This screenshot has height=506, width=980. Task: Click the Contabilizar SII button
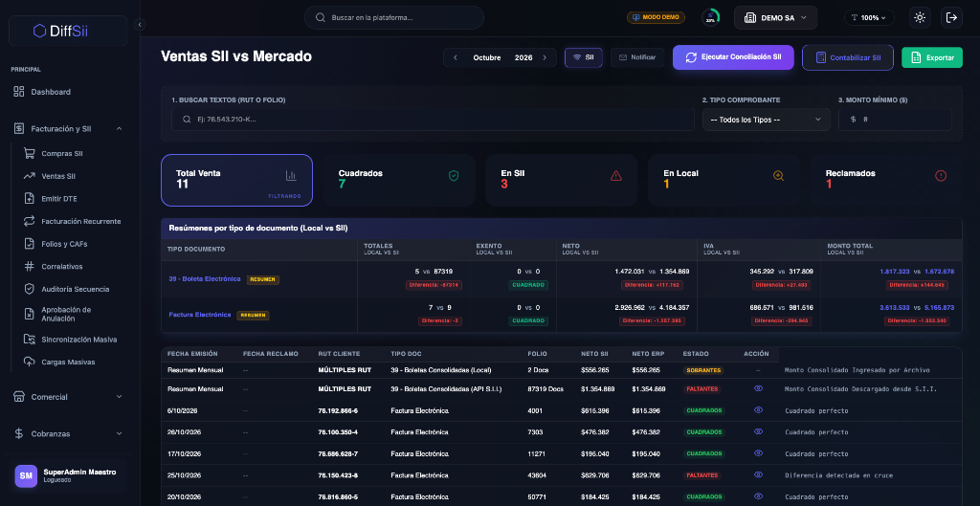(x=848, y=57)
